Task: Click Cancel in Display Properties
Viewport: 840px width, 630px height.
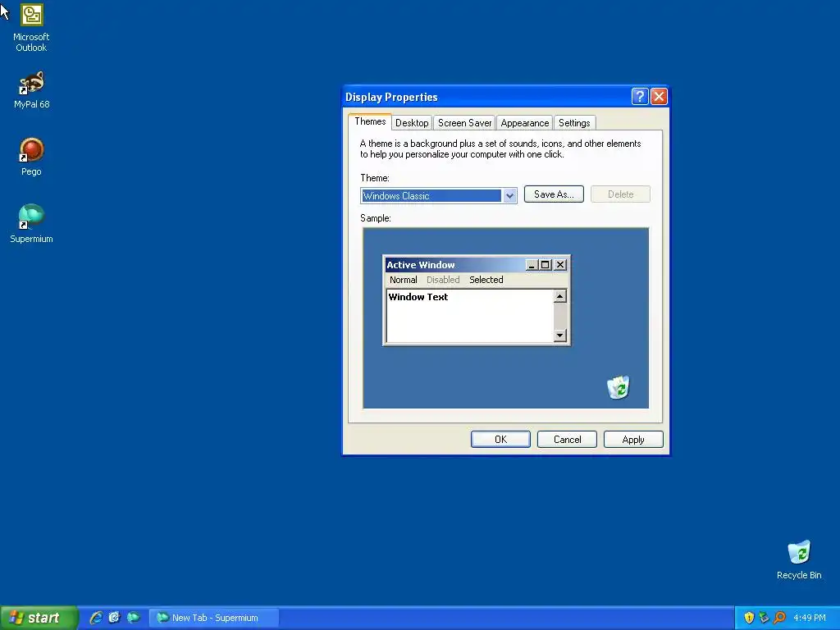Action: (567, 440)
